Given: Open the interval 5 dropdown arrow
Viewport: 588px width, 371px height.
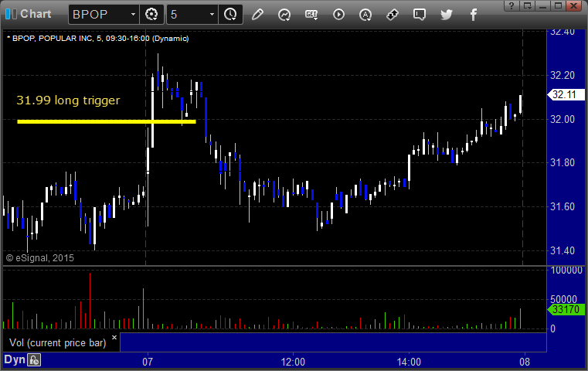Looking at the screenshot, I should pos(212,15).
